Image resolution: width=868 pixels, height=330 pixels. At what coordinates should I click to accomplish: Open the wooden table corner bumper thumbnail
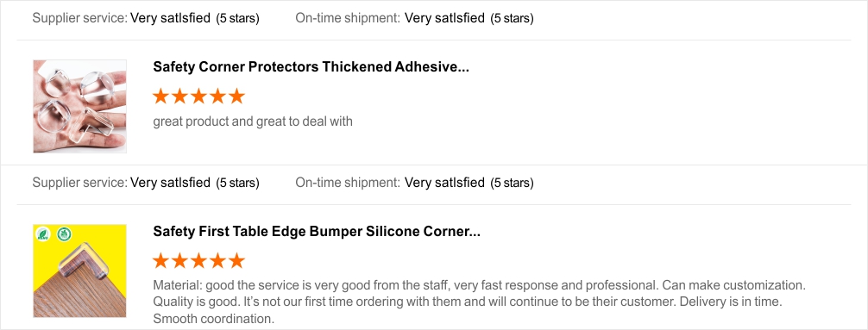click(x=79, y=271)
